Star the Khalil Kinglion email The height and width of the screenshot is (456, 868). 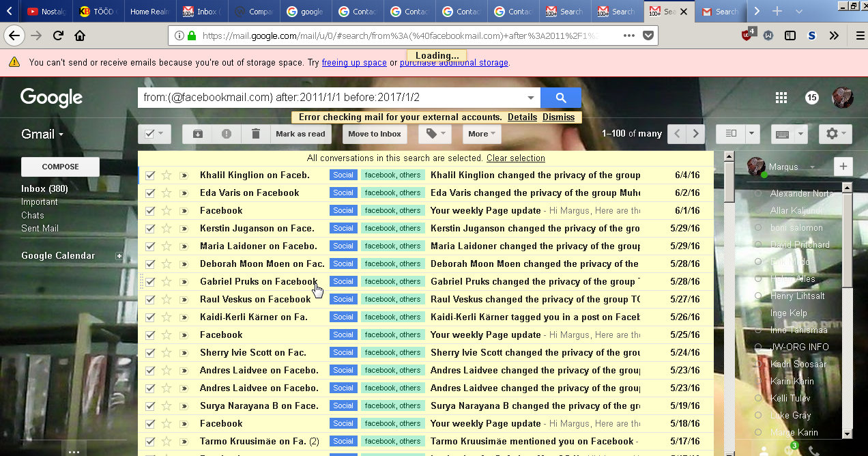tap(166, 175)
